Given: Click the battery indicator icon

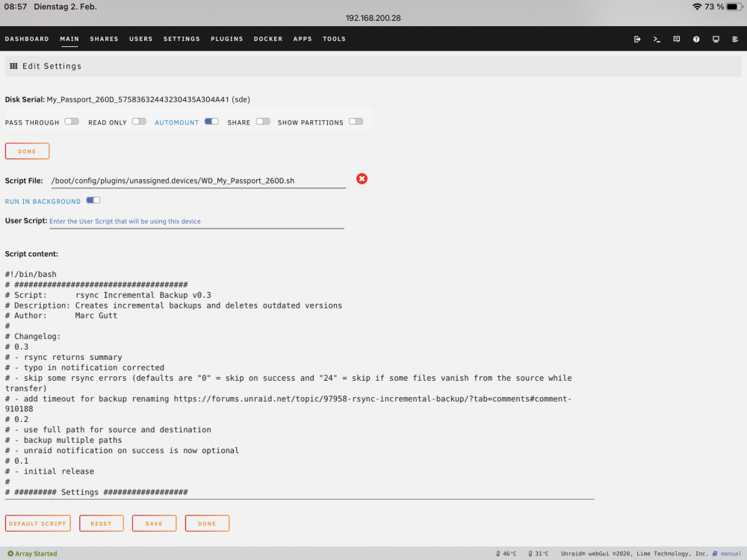Looking at the screenshot, I should (x=734, y=7).
